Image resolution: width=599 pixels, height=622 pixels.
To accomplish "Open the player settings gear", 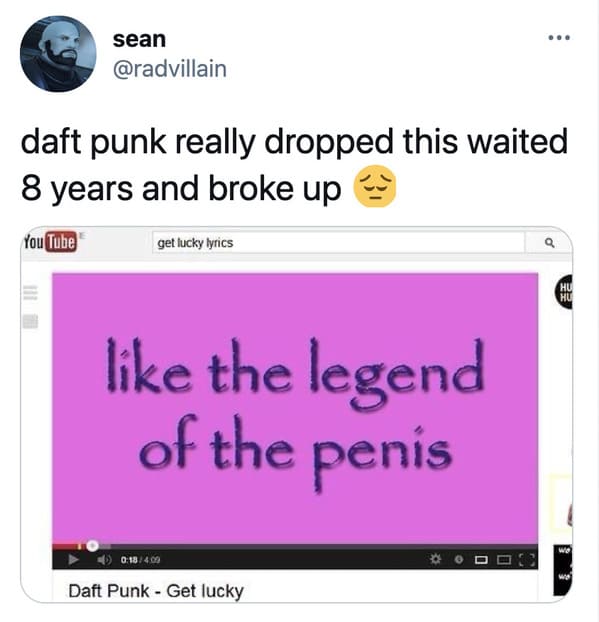I will pyautogui.click(x=436, y=559).
